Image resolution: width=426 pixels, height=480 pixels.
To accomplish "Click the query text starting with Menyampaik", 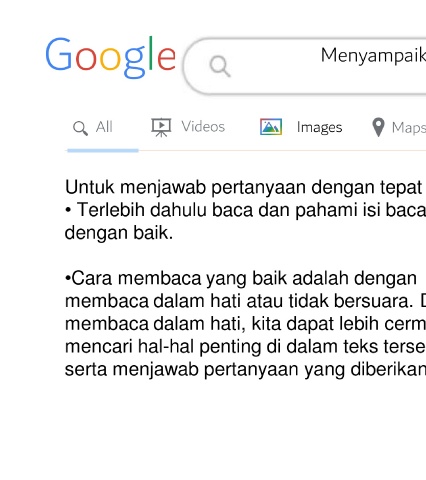I will (373, 56).
